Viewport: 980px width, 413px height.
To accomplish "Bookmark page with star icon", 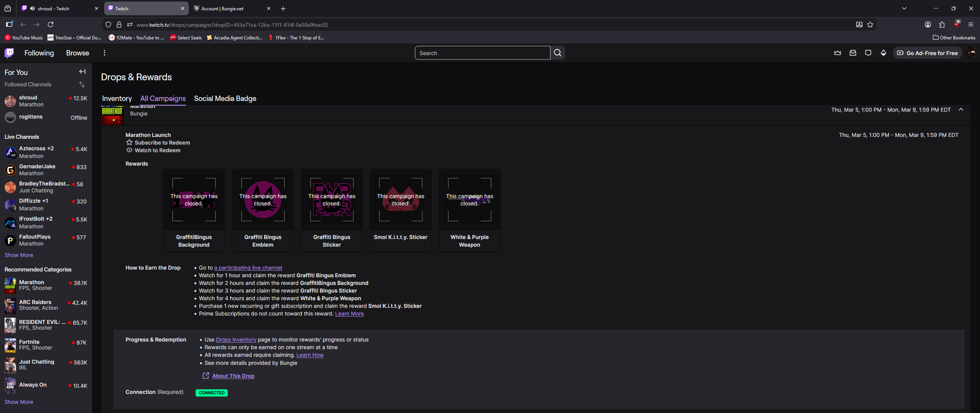I will 870,24.
